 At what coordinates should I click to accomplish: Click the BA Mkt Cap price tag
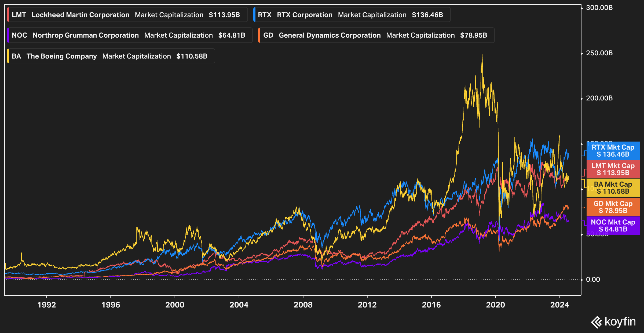click(613, 188)
